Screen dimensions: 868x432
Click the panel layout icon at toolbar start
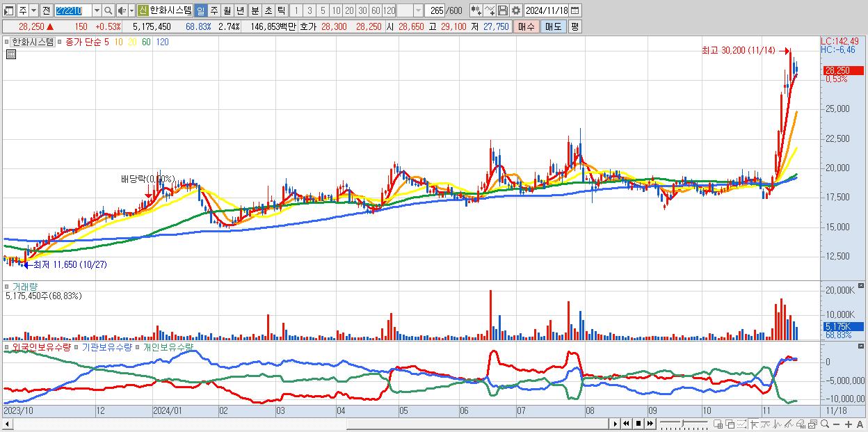tap(8, 10)
